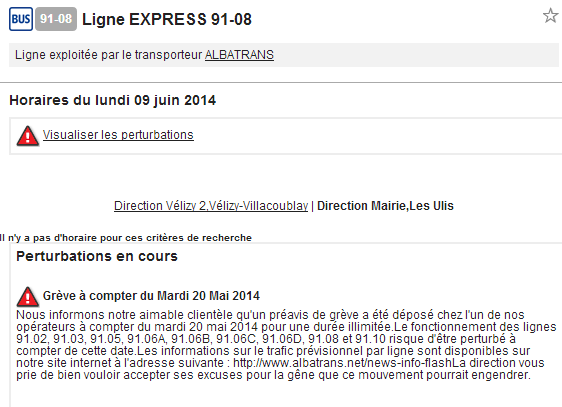The height and width of the screenshot is (407, 562).
Task: Click Horaires du lundi 09 juin 2014 heading
Action: pyautogui.click(x=113, y=100)
